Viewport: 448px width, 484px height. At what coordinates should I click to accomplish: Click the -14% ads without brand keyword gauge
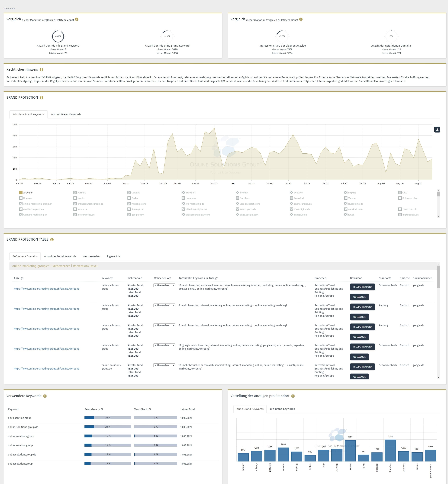tap(167, 36)
